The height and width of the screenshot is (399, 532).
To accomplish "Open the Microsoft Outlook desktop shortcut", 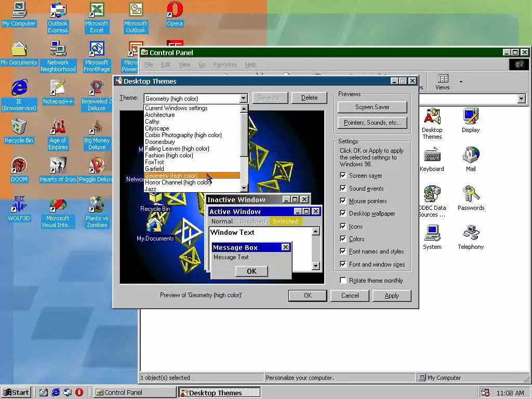I will pyautogui.click(x=136, y=18).
